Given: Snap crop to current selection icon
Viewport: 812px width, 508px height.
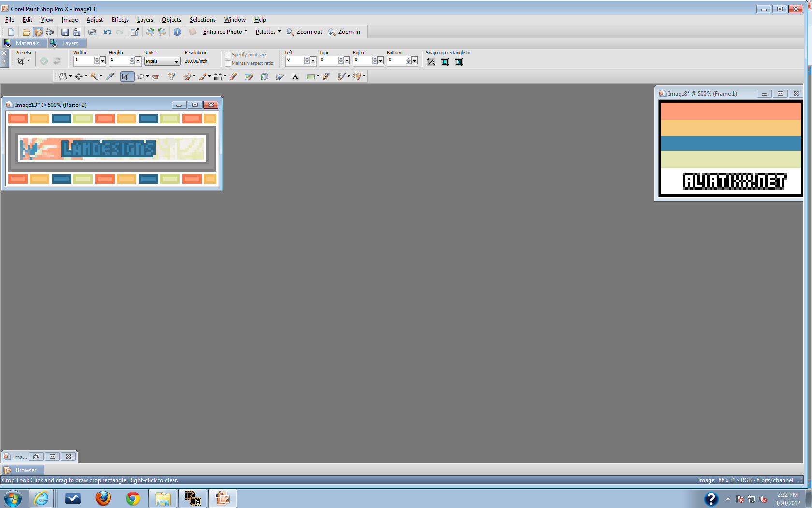Looking at the screenshot, I should tap(431, 61).
